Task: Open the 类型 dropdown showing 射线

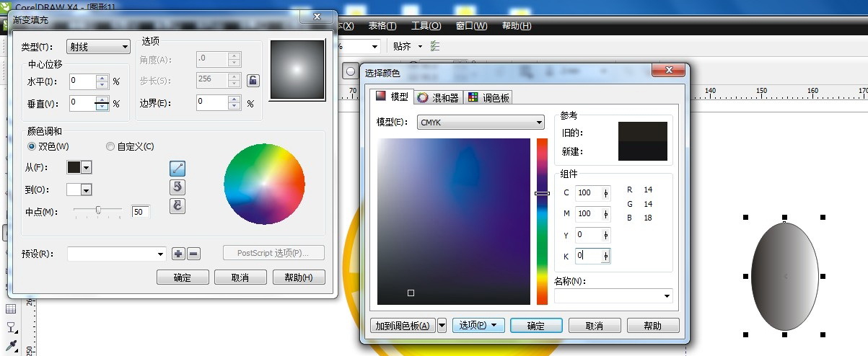Action: [x=98, y=47]
